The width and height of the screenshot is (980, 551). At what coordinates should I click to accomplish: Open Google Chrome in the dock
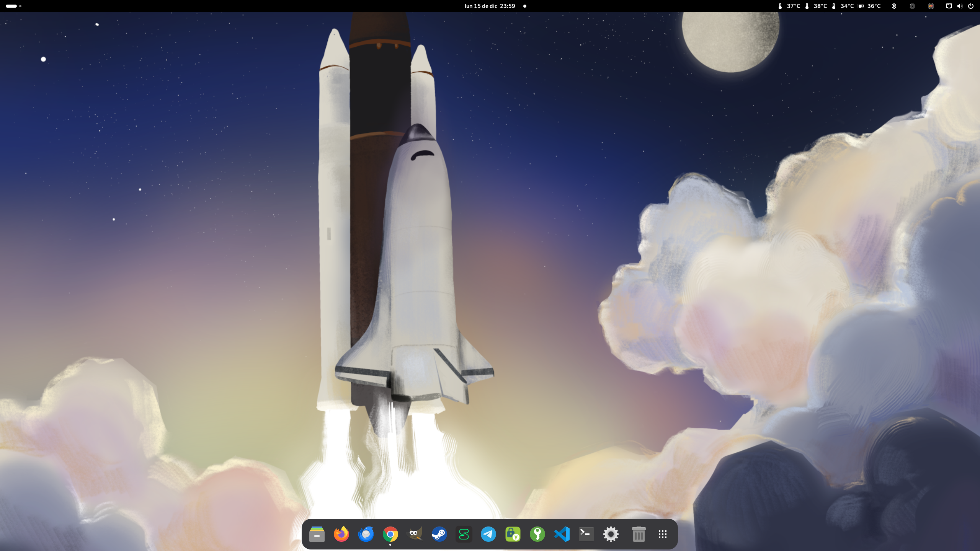[390, 534]
